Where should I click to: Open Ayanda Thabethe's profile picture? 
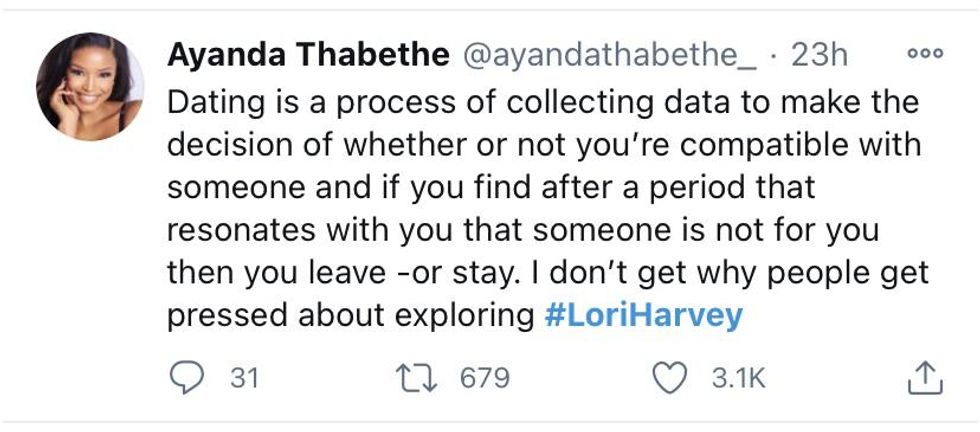[x=89, y=86]
